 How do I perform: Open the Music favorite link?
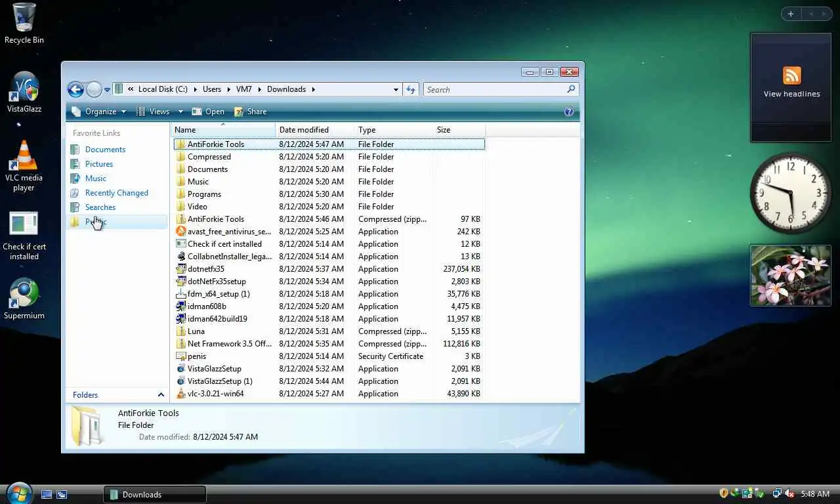(x=96, y=178)
